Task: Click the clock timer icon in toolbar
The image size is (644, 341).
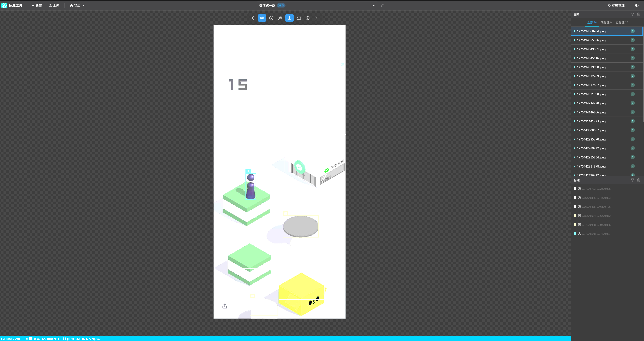Action: [271, 18]
